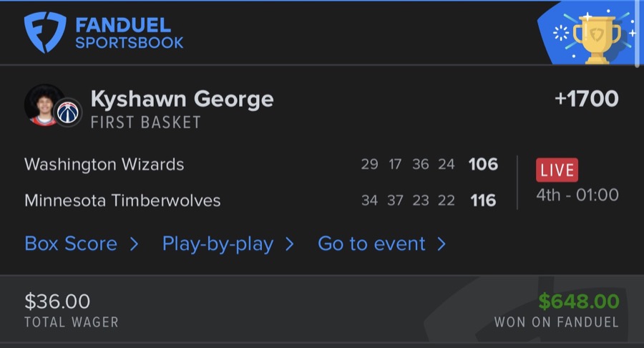The image size is (644, 348).
Task: Click the FanDuel shield logo
Action: pyautogui.click(x=45, y=33)
